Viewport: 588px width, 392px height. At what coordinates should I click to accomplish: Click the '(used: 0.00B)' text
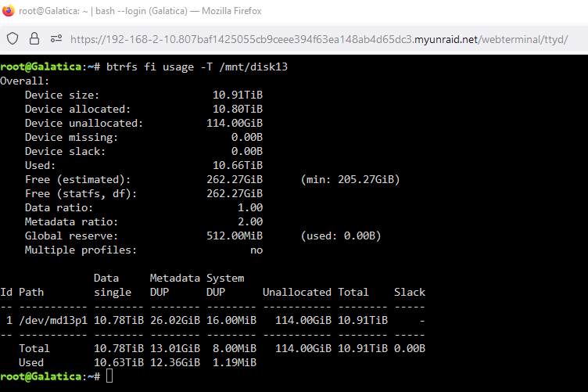(x=341, y=236)
